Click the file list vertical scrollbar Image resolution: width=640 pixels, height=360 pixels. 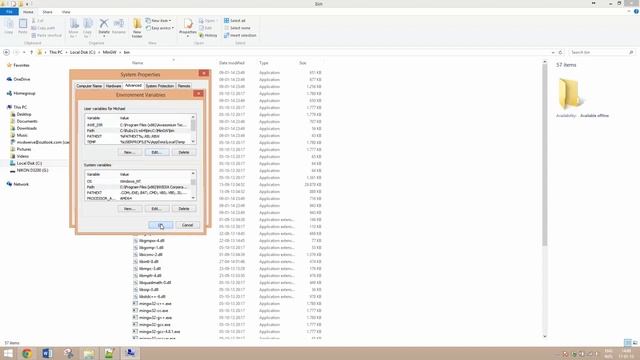coord(545,155)
